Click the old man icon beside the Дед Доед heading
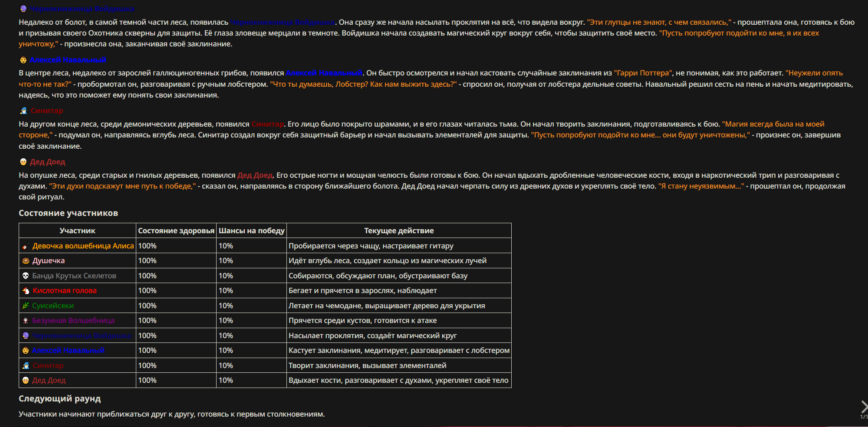 pyautogui.click(x=23, y=162)
